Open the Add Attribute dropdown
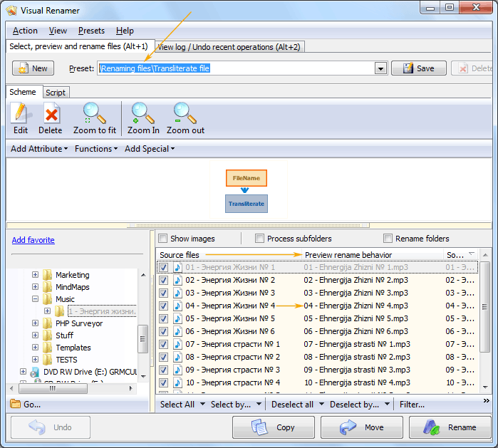 [39, 149]
